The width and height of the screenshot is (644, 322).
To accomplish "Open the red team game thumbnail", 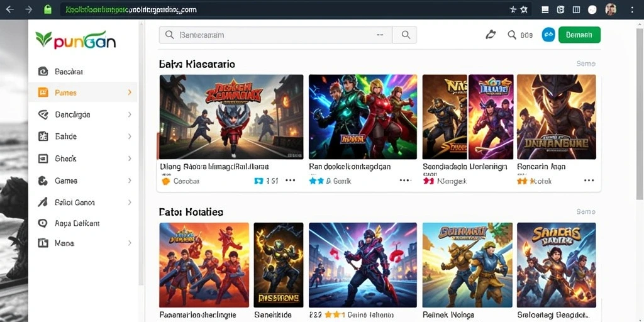I will coord(204,265).
